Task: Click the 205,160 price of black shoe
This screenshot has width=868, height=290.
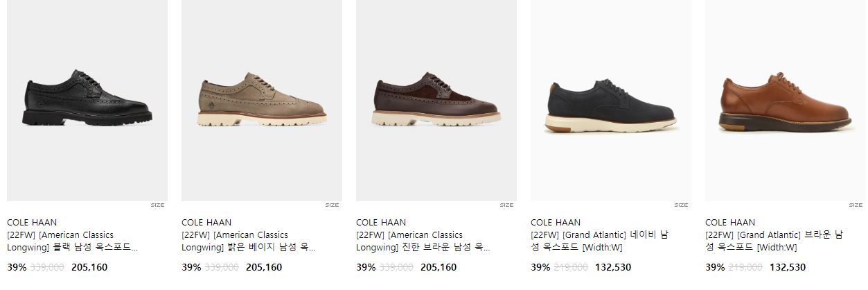Action: point(89,267)
